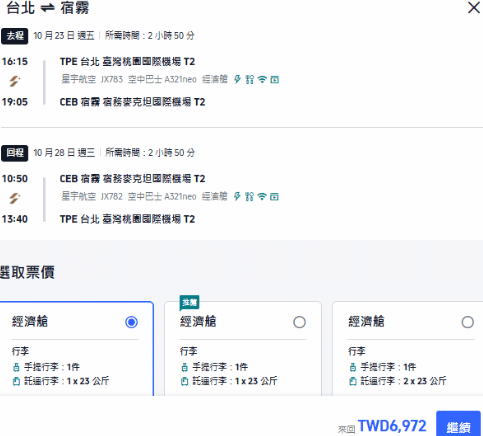
Task: Click the 繼續 continue button
Action: 458,424
